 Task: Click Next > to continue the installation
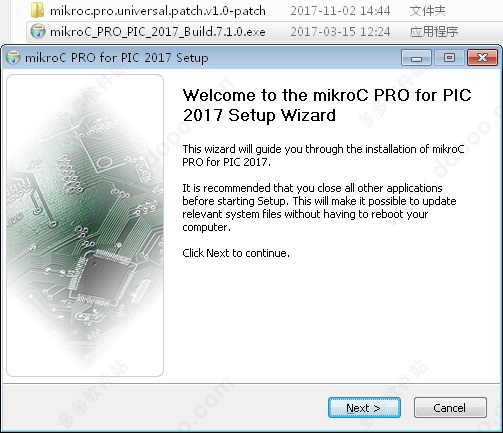(364, 407)
